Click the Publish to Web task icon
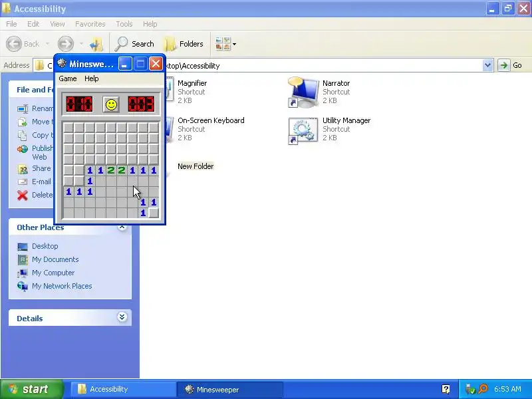This screenshot has width=532, height=399. pos(23,149)
